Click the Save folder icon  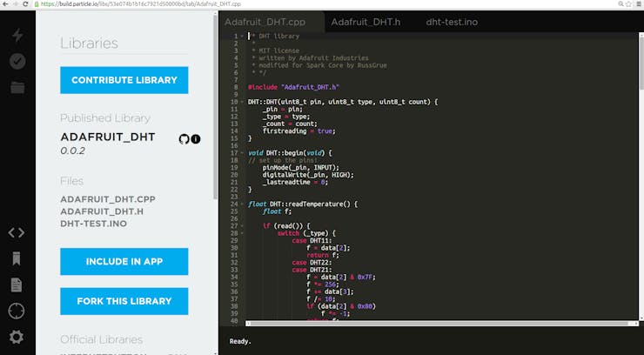(17, 87)
